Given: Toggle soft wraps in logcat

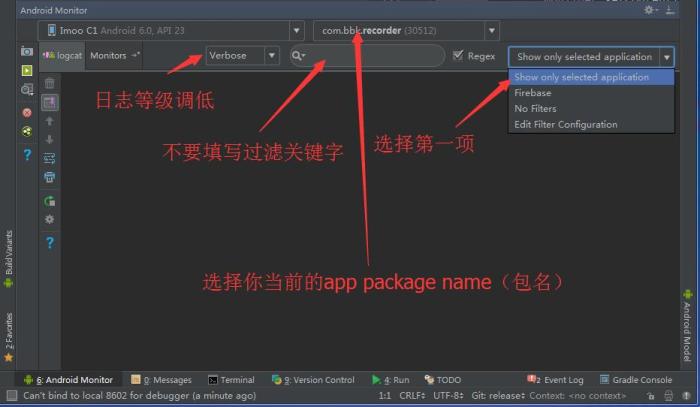Looking at the screenshot, I should (x=50, y=158).
